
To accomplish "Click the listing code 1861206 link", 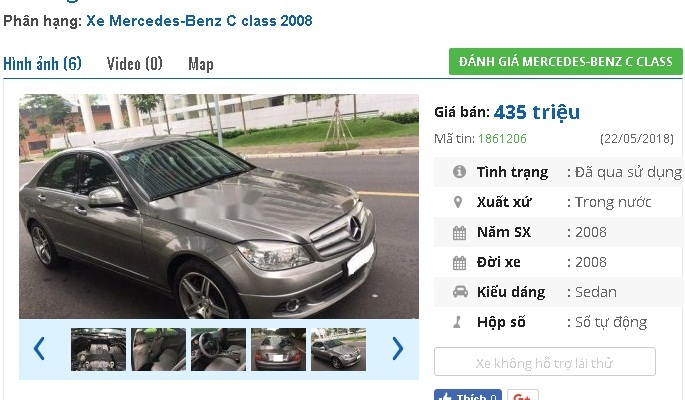I will [x=502, y=139].
